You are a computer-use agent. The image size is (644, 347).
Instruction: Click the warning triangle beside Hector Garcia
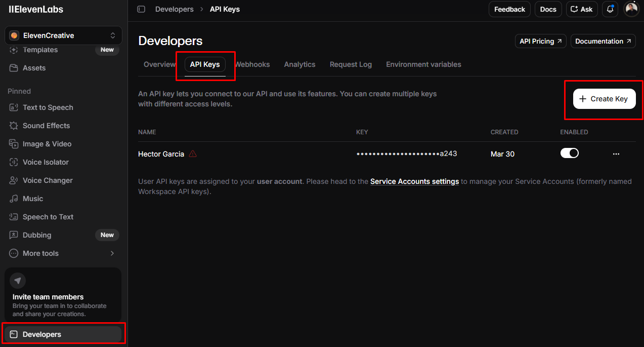tap(193, 154)
